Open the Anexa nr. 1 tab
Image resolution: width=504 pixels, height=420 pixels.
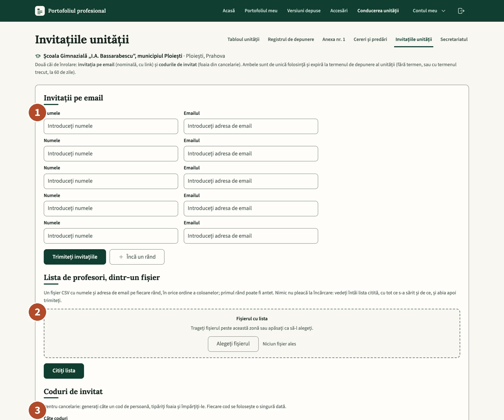(x=334, y=39)
